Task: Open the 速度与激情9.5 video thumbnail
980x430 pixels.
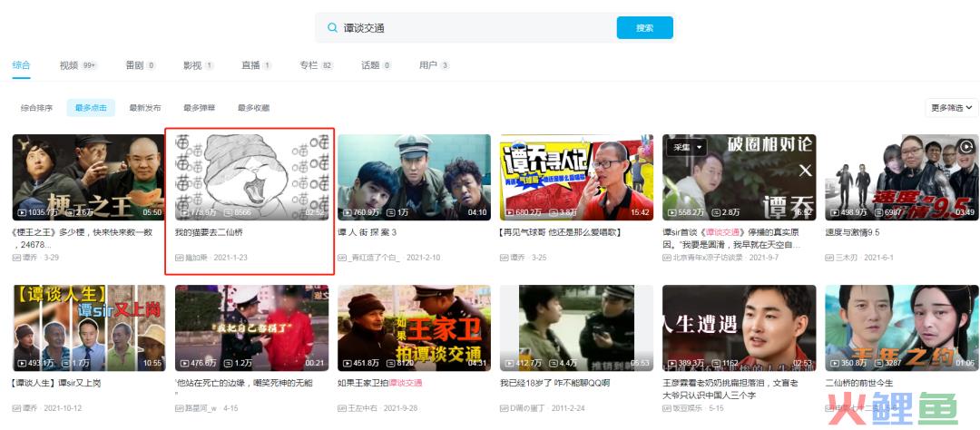Action: tap(901, 178)
